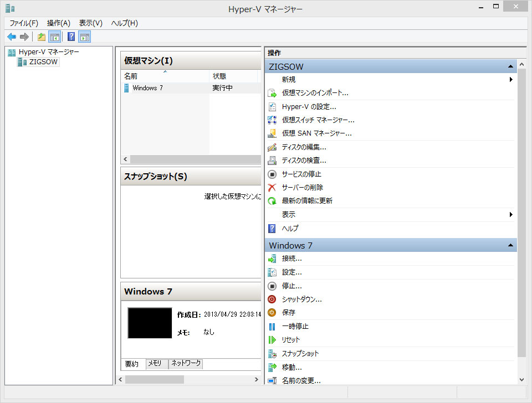
Task: Click the 移動 move icon
Action: tap(272, 367)
